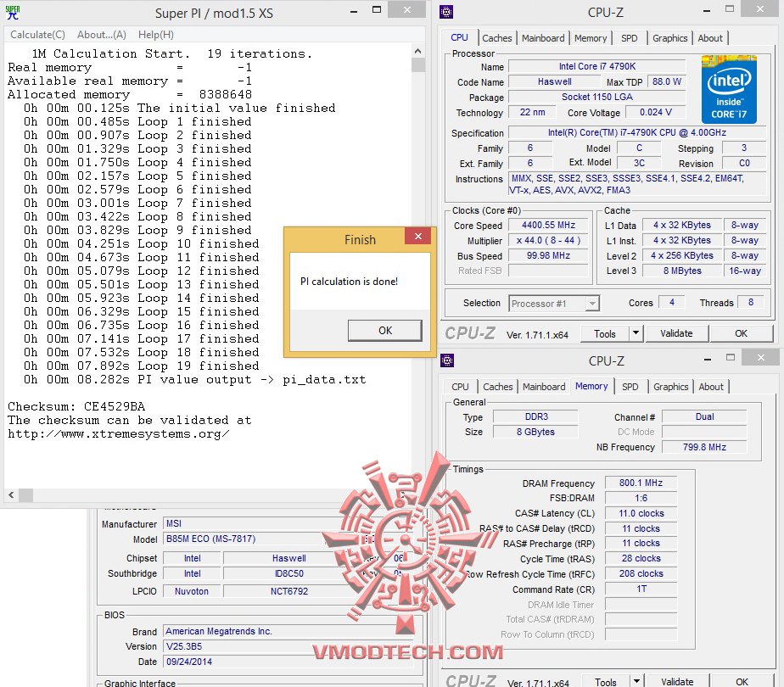Click the LPCIO value NCT6792

289,591
